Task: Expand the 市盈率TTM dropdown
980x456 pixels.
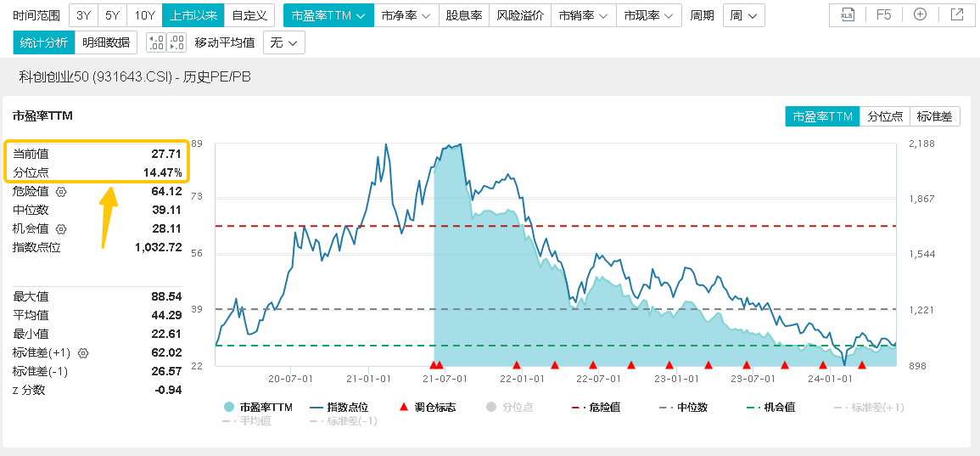Action: tap(328, 15)
